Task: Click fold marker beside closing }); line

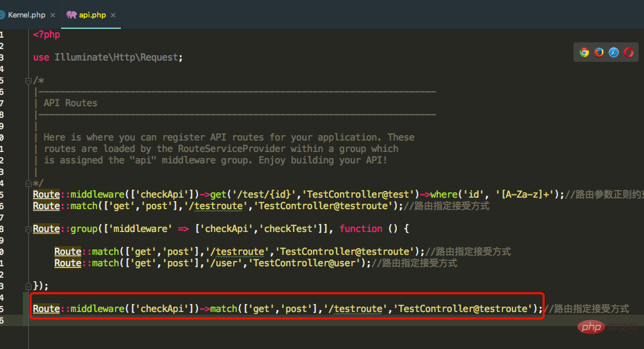Action: (x=28, y=286)
